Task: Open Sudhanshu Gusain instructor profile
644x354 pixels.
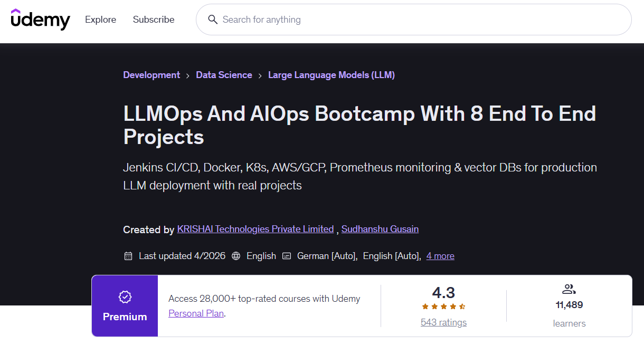Action: [380, 229]
